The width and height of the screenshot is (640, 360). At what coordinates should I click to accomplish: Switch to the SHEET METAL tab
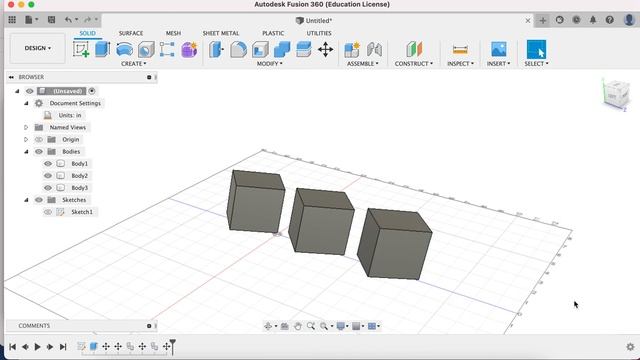tap(221, 33)
